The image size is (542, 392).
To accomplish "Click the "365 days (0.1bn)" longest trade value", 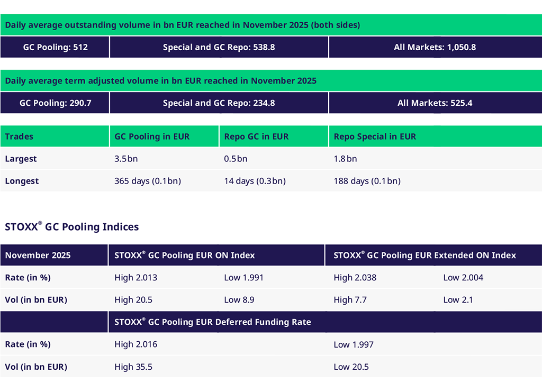I will pyautogui.click(x=148, y=181).
